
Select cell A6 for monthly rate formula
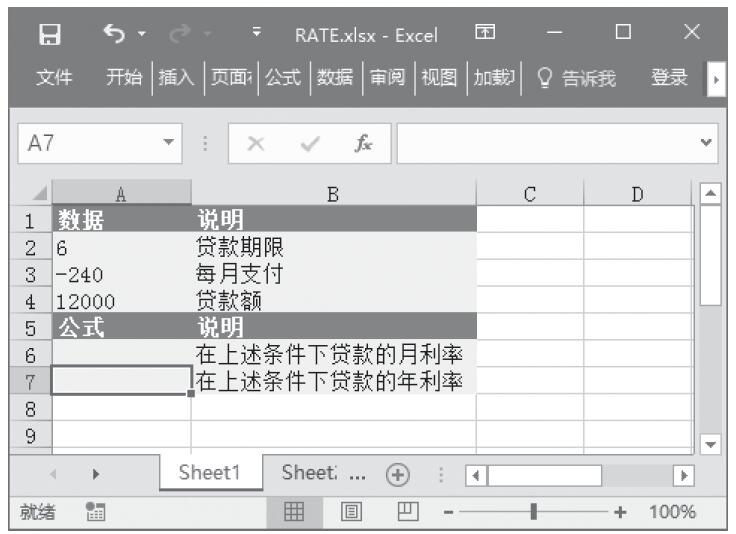pyautogui.click(x=121, y=354)
